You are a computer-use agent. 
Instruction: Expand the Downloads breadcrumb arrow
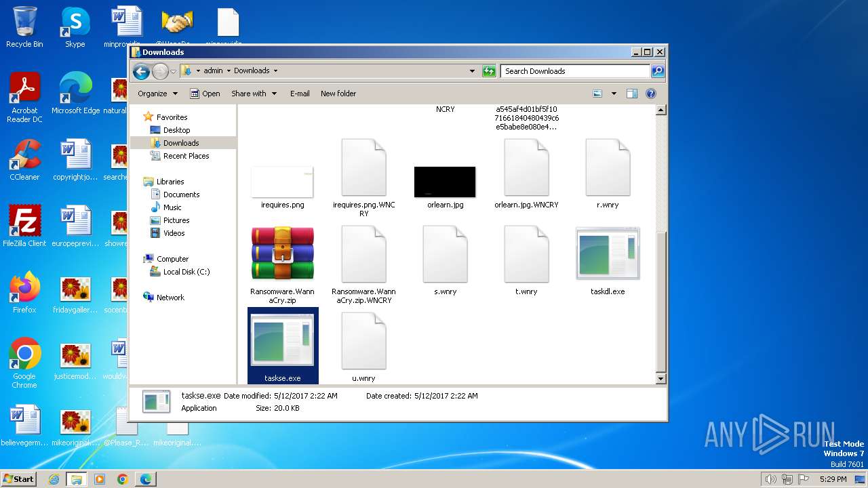[275, 70]
